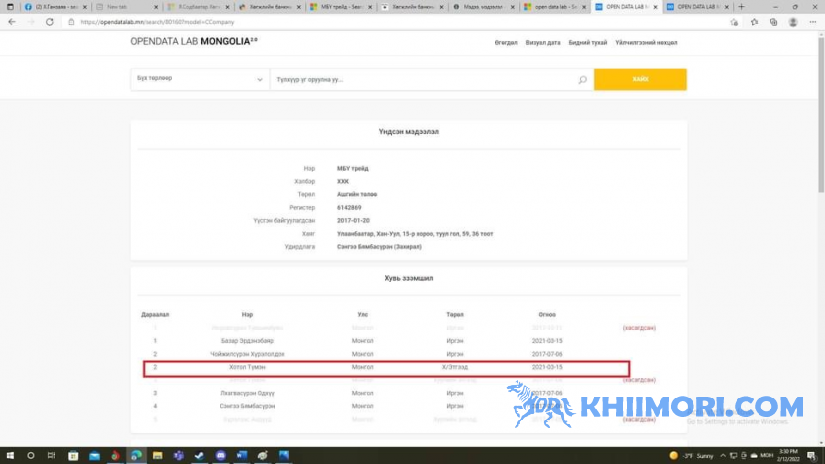The image size is (825, 464).
Task: Click Сэнгээ Бямбасүрэн in the shareholder table
Action: pyautogui.click(x=247, y=406)
